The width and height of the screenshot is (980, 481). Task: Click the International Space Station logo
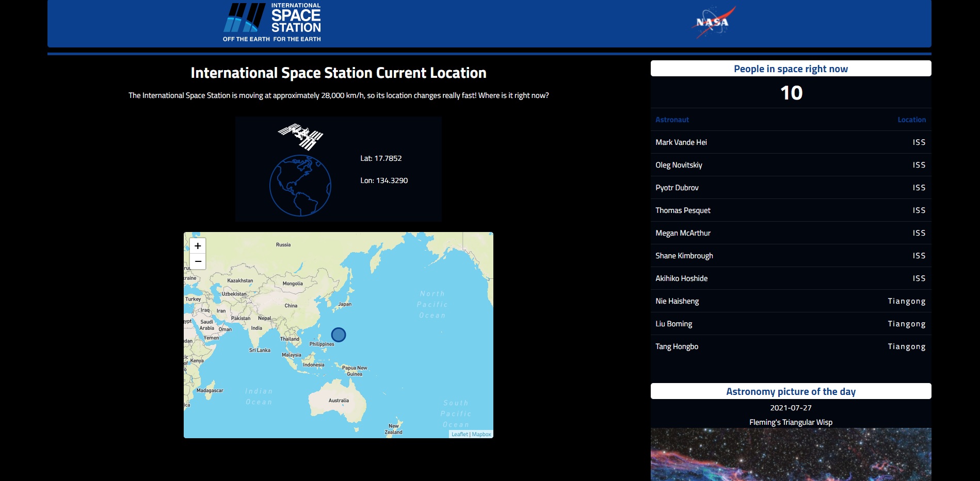click(x=272, y=21)
